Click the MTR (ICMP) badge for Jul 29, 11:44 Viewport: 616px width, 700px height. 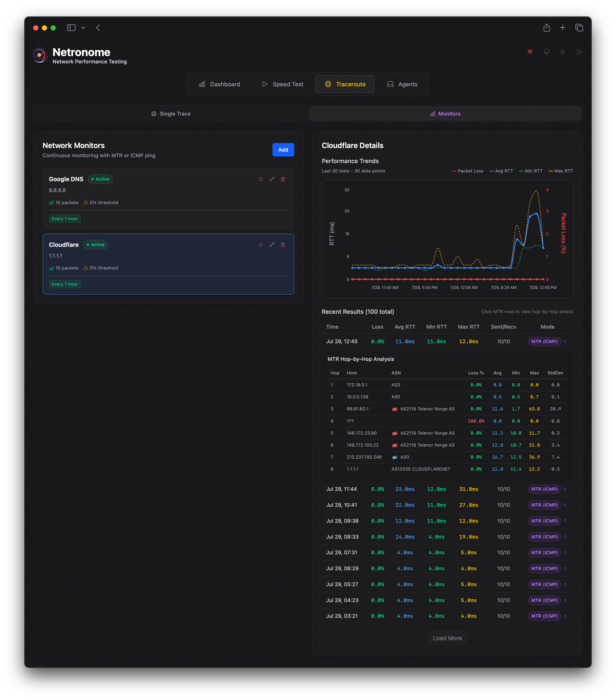click(x=545, y=489)
